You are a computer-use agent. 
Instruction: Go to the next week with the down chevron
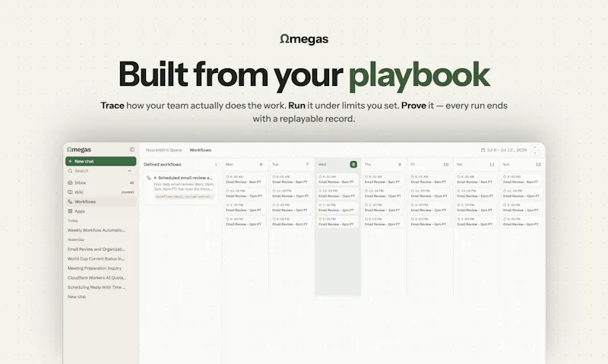pos(535,153)
